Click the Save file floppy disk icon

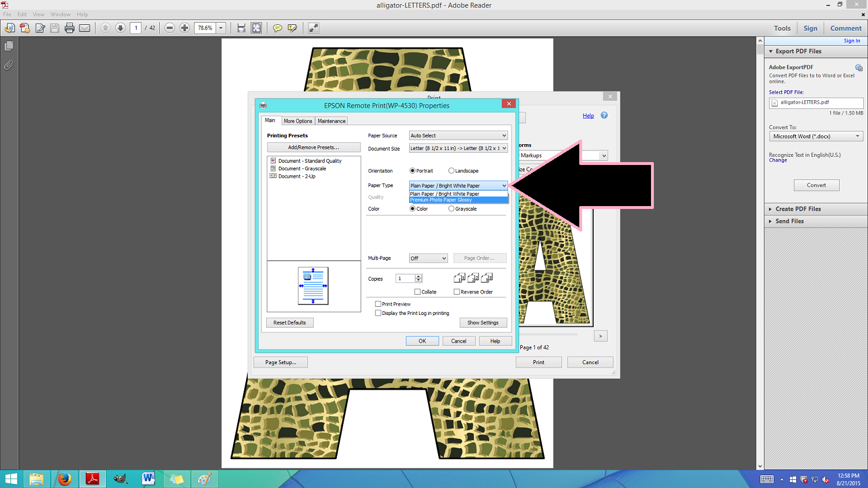click(55, 28)
